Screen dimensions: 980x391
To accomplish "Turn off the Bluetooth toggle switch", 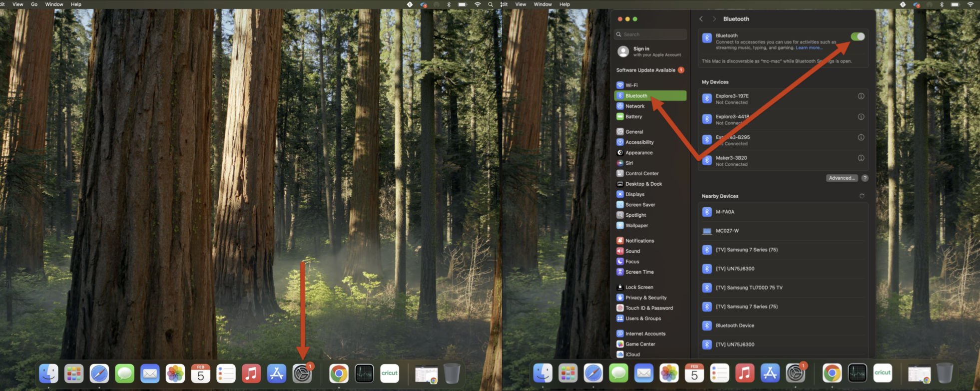I will pos(857,36).
